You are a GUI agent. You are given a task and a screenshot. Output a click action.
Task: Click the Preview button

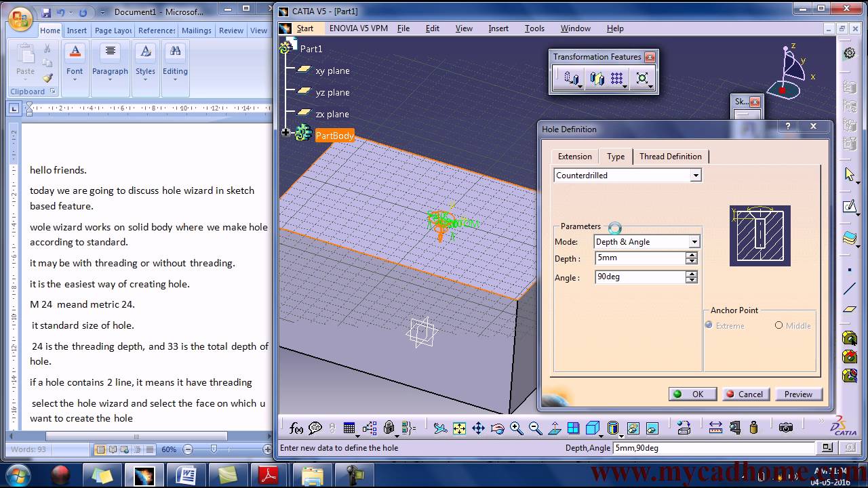click(798, 394)
